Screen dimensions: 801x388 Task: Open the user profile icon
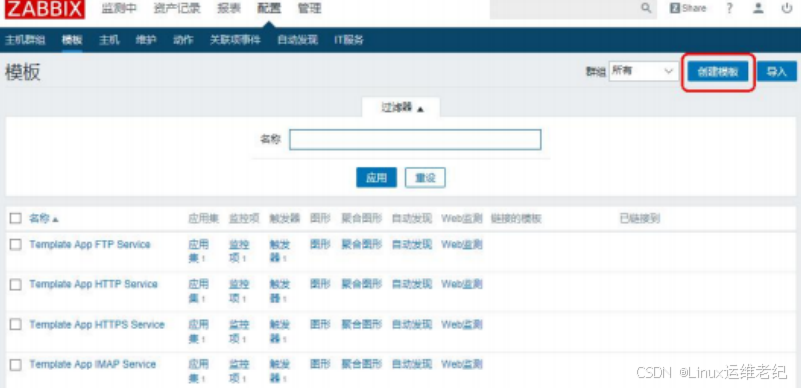click(x=758, y=8)
